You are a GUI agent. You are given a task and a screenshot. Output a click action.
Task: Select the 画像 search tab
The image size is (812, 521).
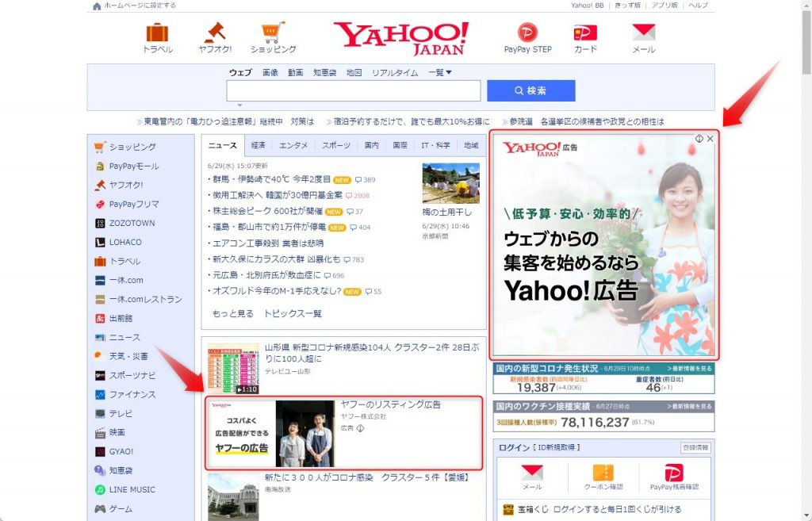(x=270, y=72)
